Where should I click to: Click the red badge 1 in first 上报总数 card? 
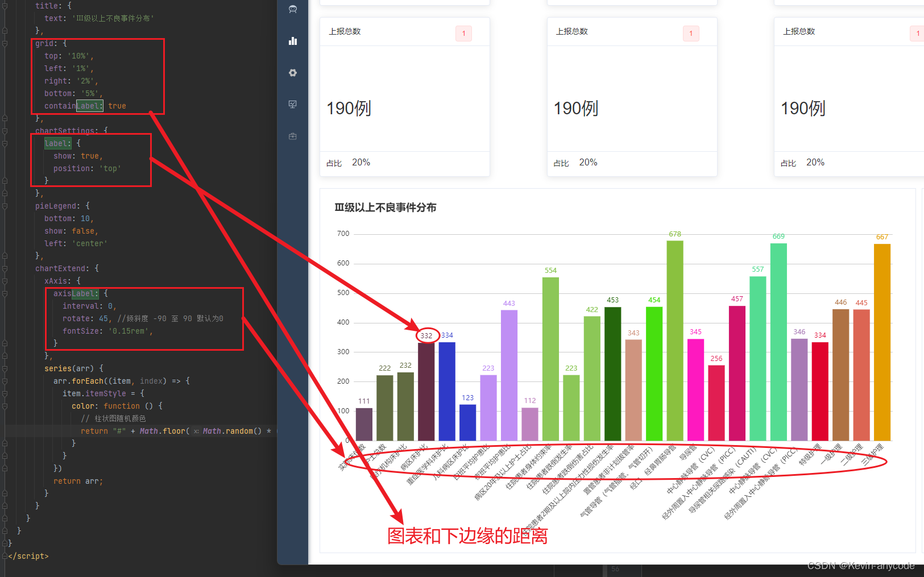(x=463, y=34)
